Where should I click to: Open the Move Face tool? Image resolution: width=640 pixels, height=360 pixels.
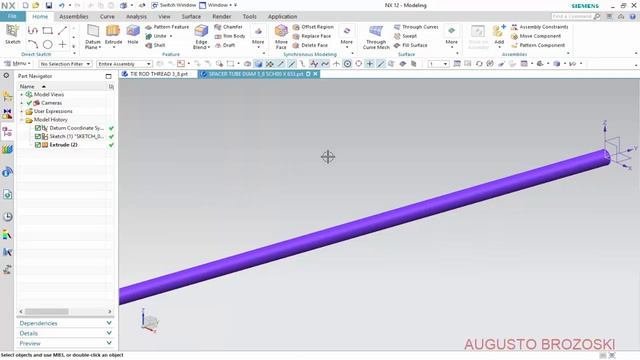[x=281, y=37]
